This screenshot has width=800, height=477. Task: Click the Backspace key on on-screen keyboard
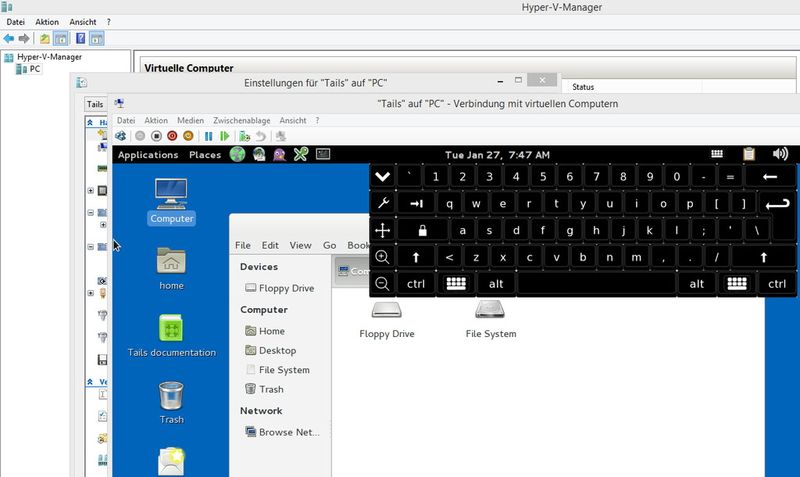click(770, 177)
